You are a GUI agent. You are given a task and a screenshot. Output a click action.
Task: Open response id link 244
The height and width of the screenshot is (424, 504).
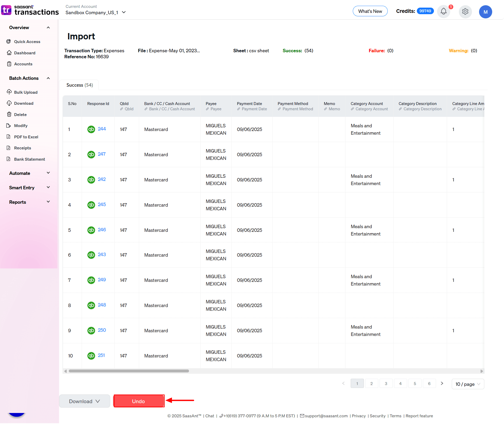point(102,129)
